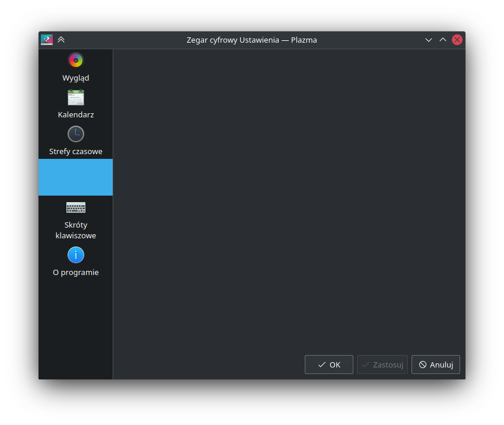This screenshot has height=425, width=504.
Task: Confirm settings with the OK button
Action: coord(328,365)
